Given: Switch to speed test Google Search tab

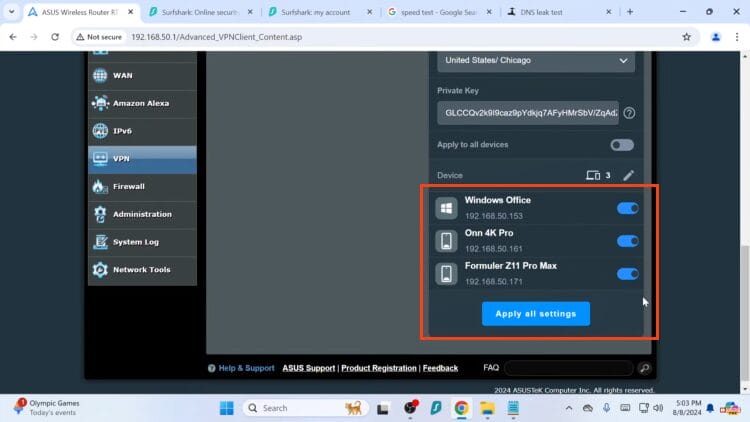Looking at the screenshot, I should pos(438,12).
